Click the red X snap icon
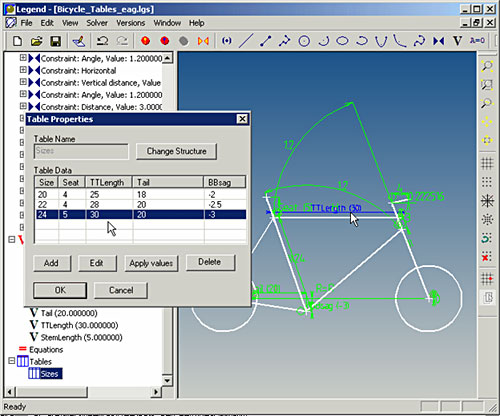Image resolution: width=500 pixels, height=416 pixels. (487, 257)
